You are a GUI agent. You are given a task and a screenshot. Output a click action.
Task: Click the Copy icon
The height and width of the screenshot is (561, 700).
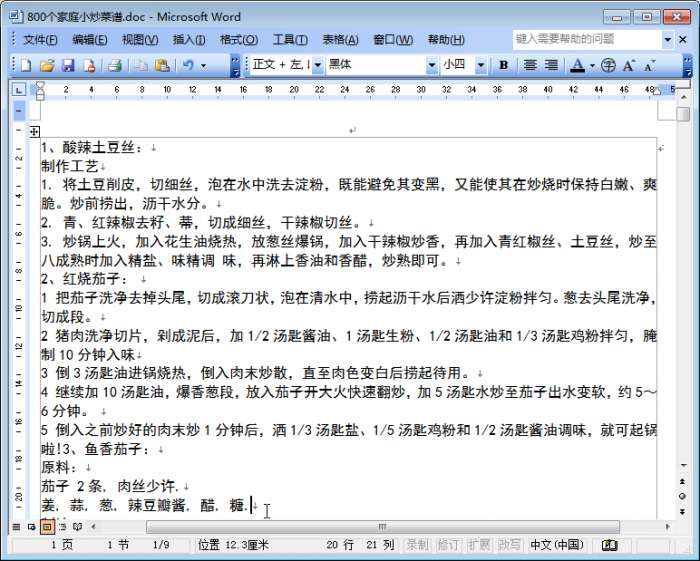142,66
